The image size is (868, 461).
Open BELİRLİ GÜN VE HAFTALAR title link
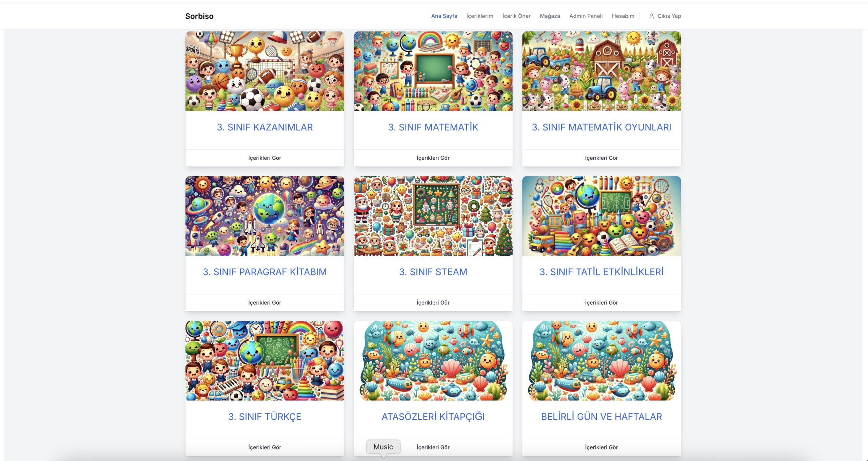(x=601, y=417)
